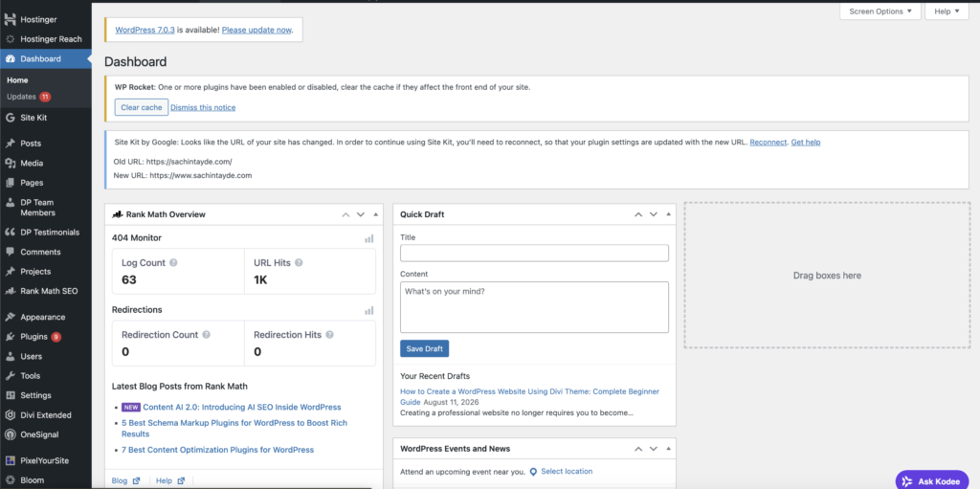
Task: Open the Updates submenu item
Action: pyautogui.click(x=29, y=97)
